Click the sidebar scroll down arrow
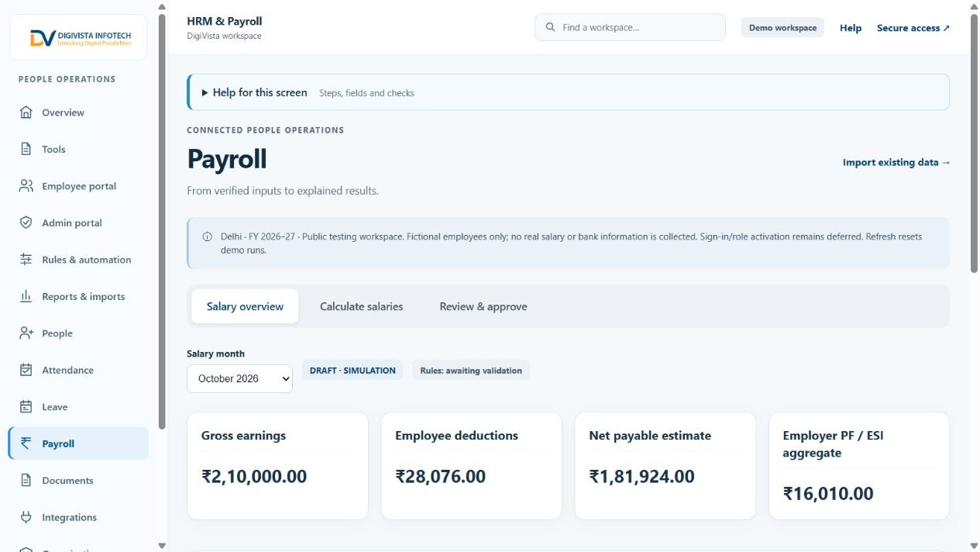Image resolution: width=980 pixels, height=552 pixels. (161, 545)
